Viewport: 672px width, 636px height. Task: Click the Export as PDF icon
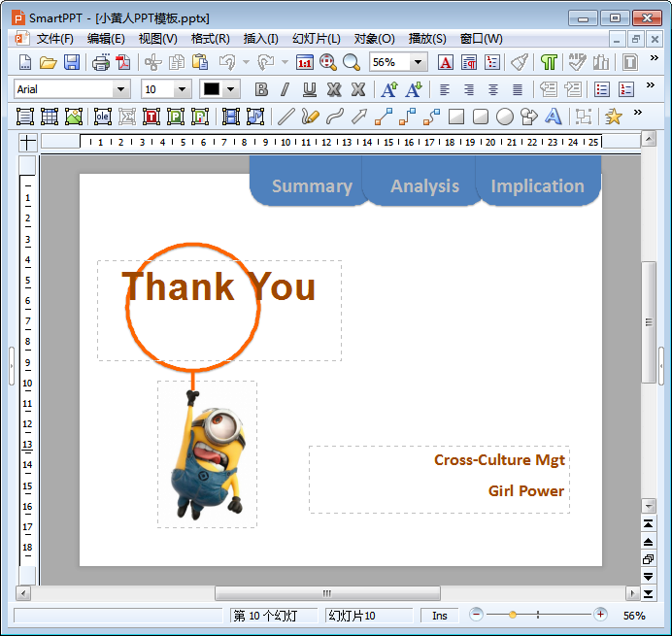click(123, 62)
